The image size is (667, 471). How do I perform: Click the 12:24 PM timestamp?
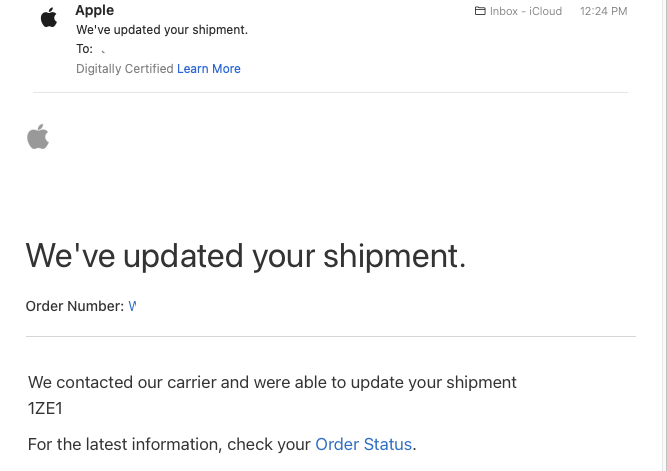click(604, 12)
